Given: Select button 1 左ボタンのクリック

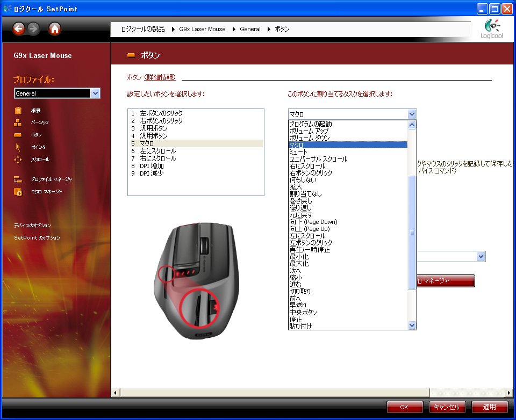Looking at the screenshot, I should tap(196, 113).
